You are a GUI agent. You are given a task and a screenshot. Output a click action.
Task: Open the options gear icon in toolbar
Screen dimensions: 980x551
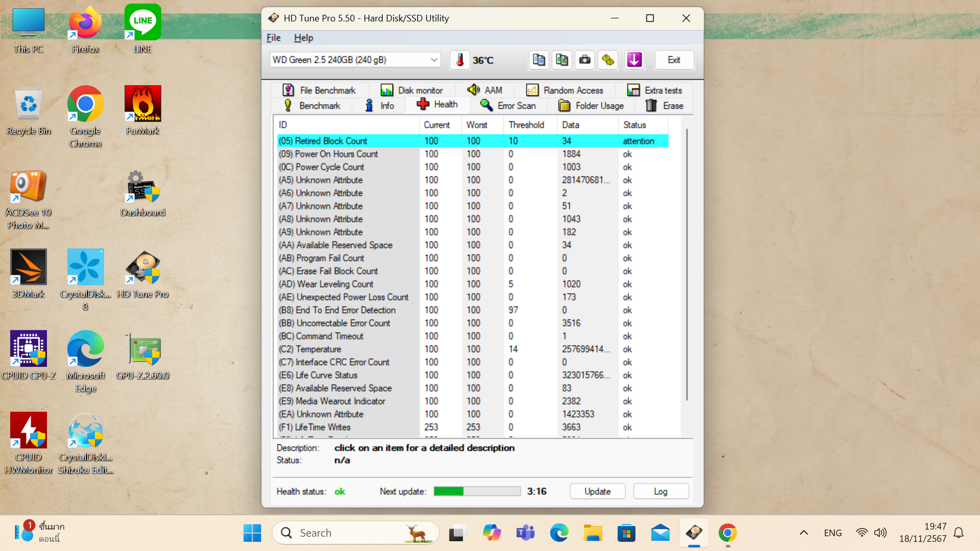point(608,60)
